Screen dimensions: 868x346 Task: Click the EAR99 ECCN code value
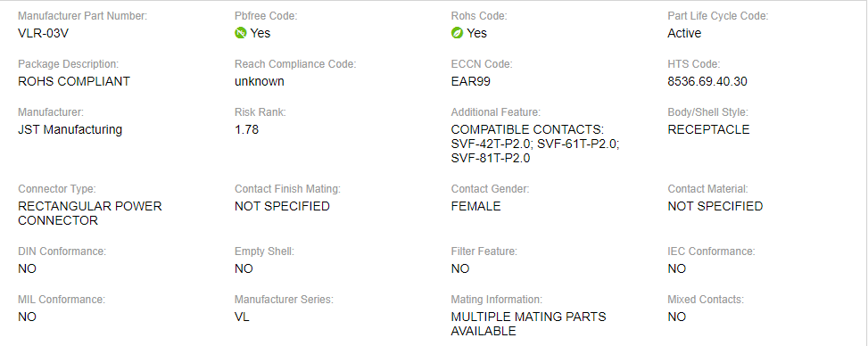pos(470,81)
